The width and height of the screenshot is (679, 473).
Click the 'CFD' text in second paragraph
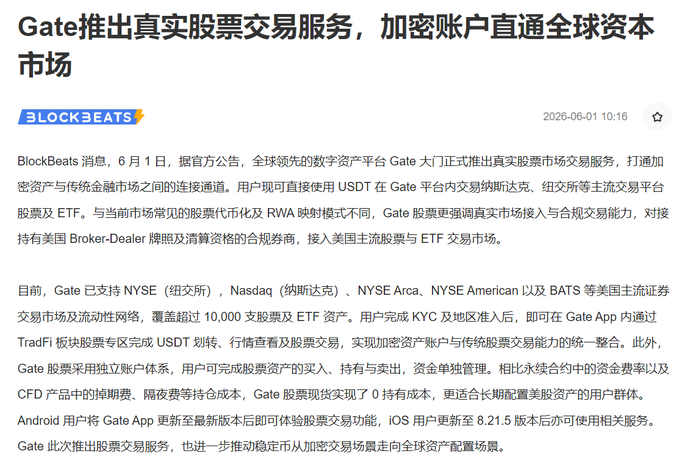click(x=30, y=395)
